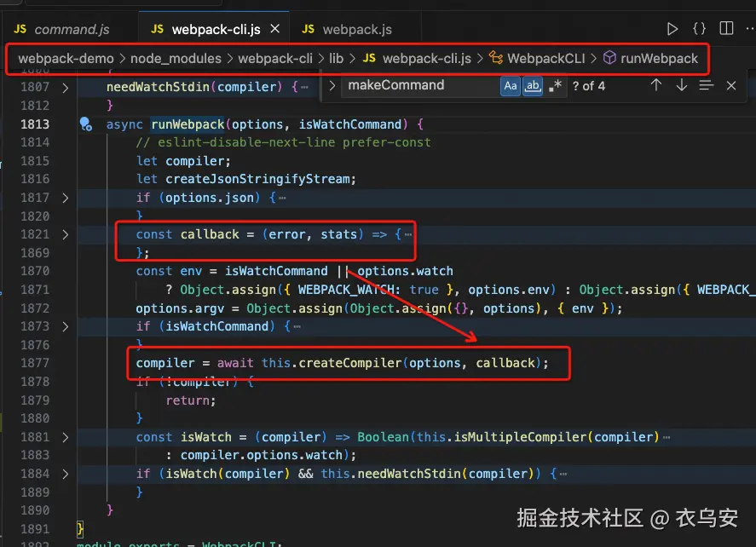The width and height of the screenshot is (756, 547).
Task: Open webpack-demo in the breadcrumb
Action: pos(66,58)
